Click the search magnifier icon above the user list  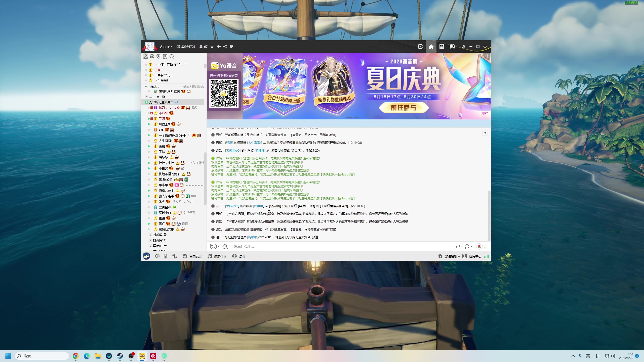point(172,56)
